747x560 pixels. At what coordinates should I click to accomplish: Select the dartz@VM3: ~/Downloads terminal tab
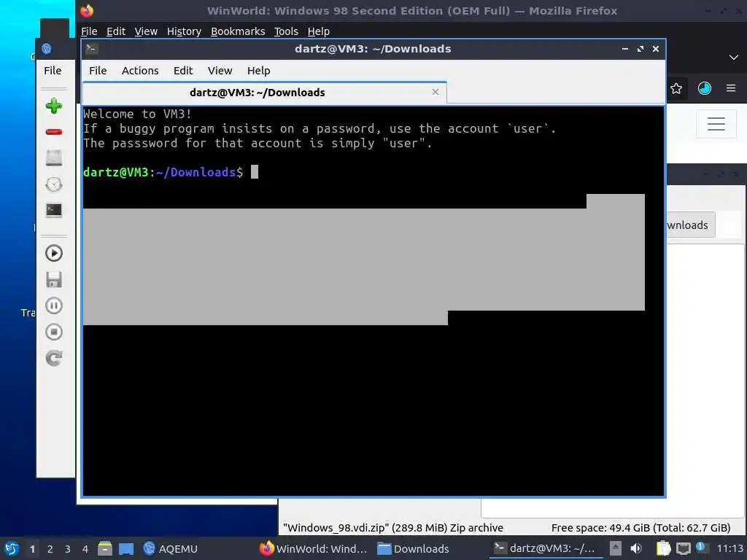click(x=264, y=93)
